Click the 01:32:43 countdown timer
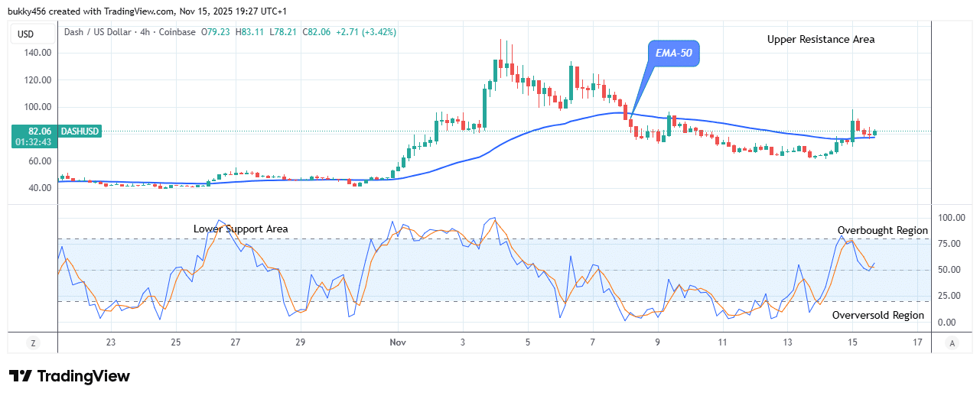This screenshot has width=980, height=399. tap(34, 141)
